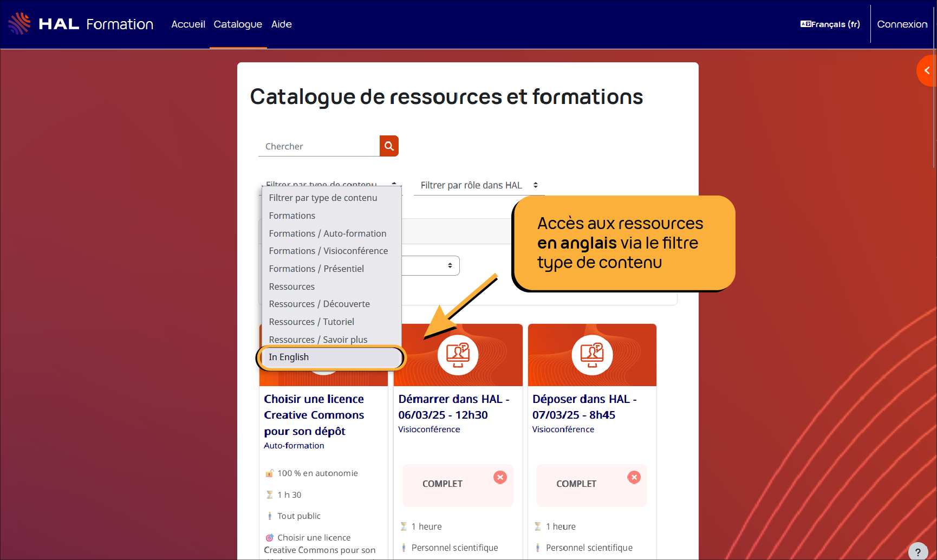Open the Catalogue tab
Screen dimensions: 937x560
pyautogui.click(x=238, y=24)
